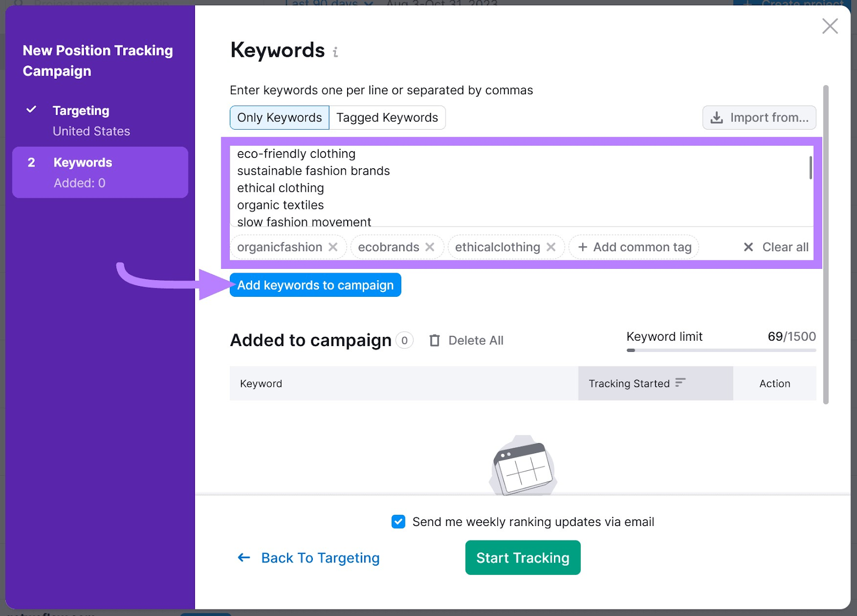Sort by Tracking Started column icon
The width and height of the screenshot is (857, 616).
tap(680, 382)
